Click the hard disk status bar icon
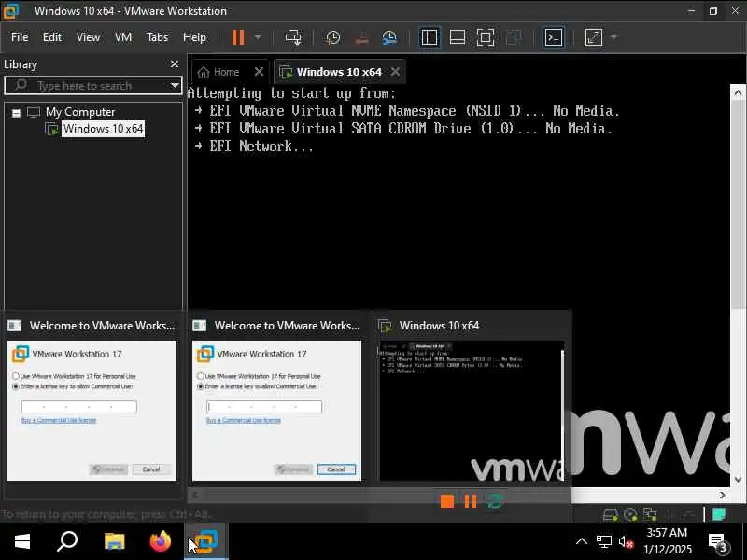Image resolution: width=747 pixels, height=560 pixels. click(x=611, y=515)
